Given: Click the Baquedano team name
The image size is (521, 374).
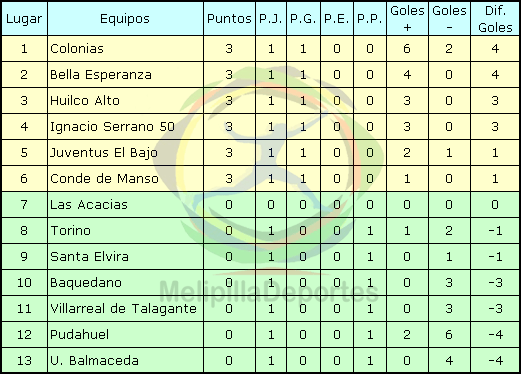Looking at the screenshot, I should click(86, 283).
